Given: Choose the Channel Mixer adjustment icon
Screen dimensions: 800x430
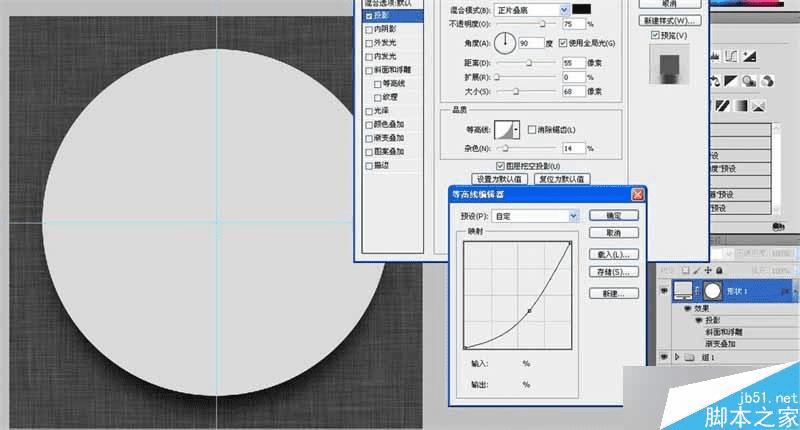Looking at the screenshot, I should coord(767,81).
